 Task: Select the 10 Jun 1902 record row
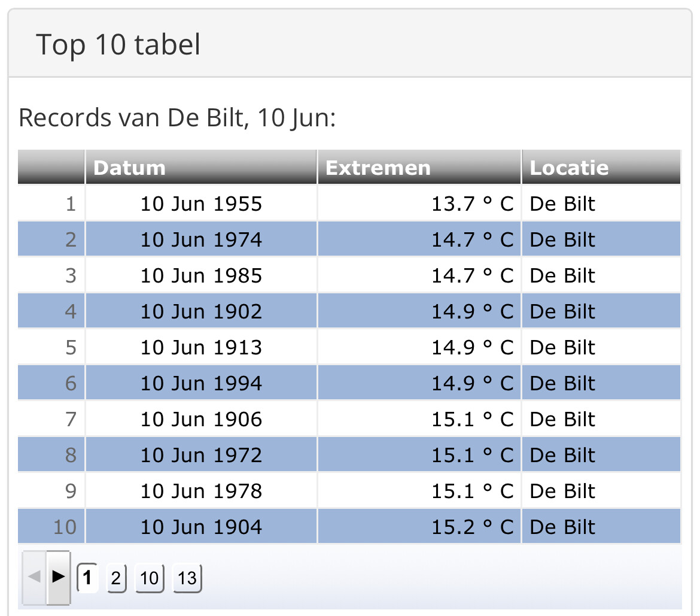(x=349, y=311)
